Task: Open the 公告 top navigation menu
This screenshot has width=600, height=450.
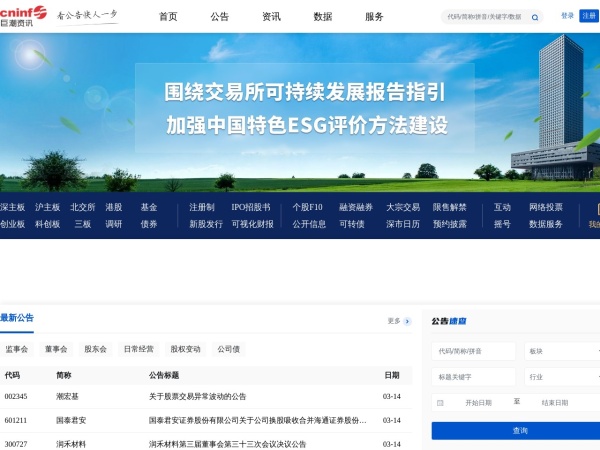Action: (x=220, y=17)
